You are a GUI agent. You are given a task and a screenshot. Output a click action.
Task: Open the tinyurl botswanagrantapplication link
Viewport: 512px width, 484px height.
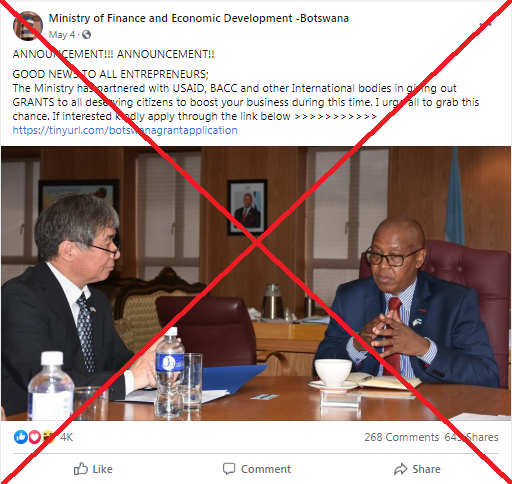tap(125, 130)
